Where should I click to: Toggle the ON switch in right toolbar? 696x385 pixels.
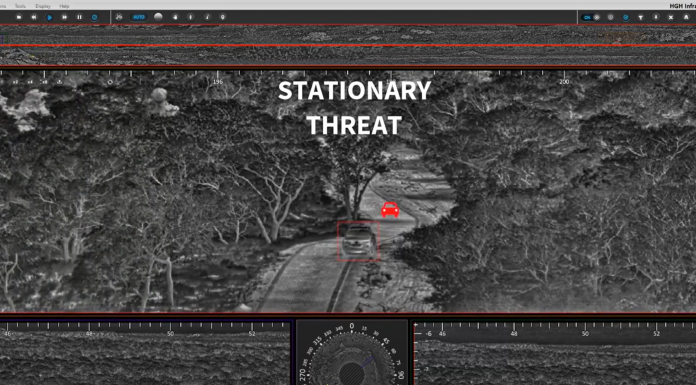click(x=590, y=17)
